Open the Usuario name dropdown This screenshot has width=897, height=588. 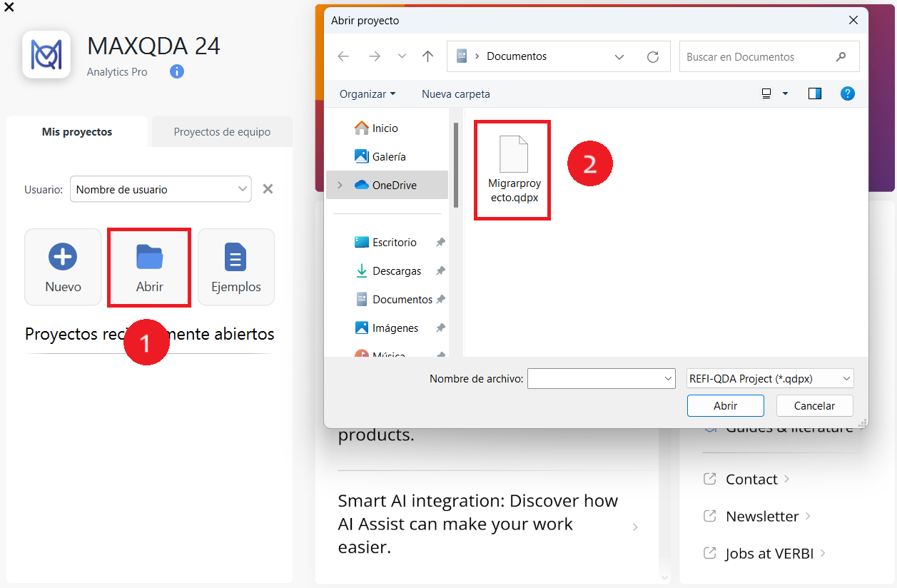tap(161, 189)
